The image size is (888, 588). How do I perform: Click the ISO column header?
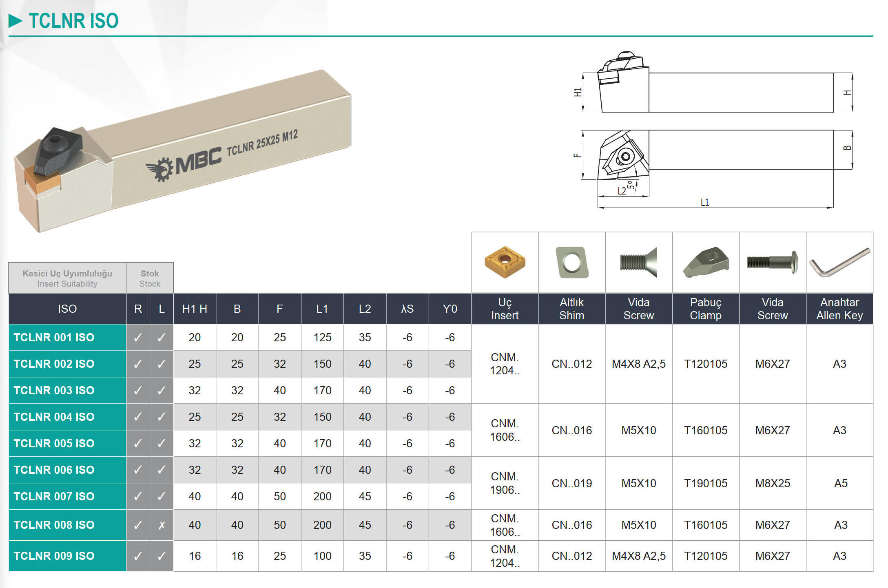(67, 309)
